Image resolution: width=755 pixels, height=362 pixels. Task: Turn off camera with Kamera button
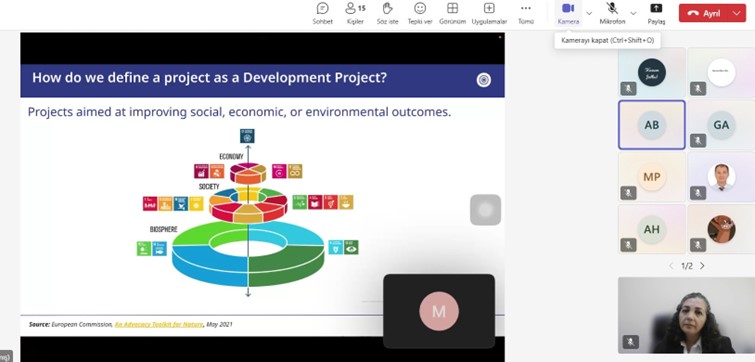click(568, 13)
